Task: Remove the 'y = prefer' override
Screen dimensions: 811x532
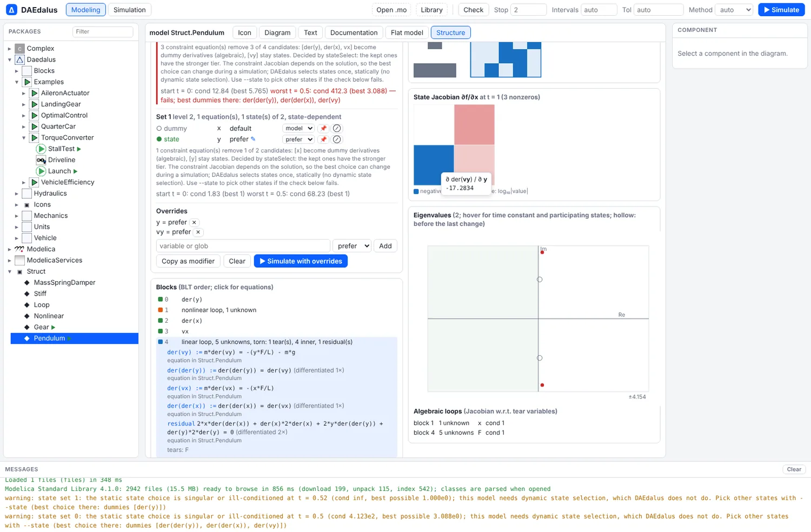Action: (x=194, y=222)
